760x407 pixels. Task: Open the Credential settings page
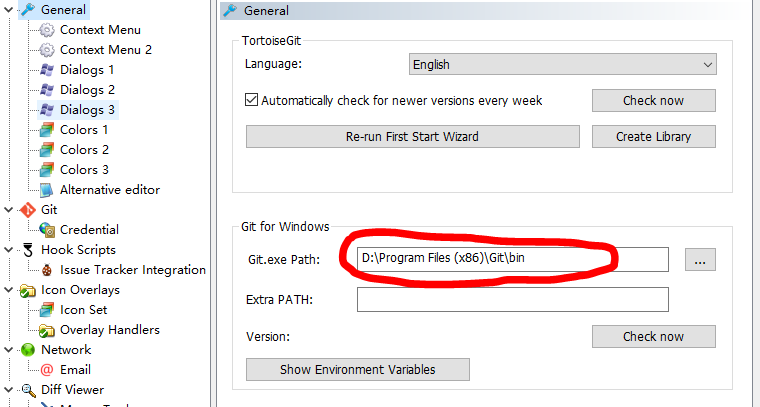click(x=89, y=230)
